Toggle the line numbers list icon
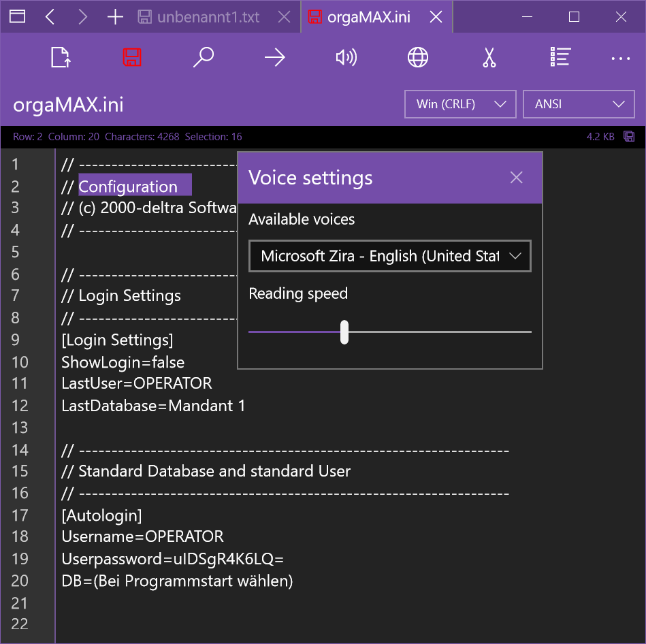This screenshot has height=644, width=646. click(560, 57)
